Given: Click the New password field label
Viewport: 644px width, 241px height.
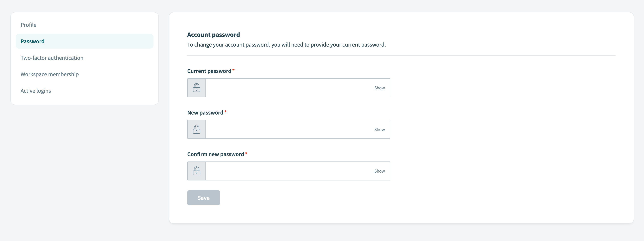Looking at the screenshot, I should click(205, 112).
